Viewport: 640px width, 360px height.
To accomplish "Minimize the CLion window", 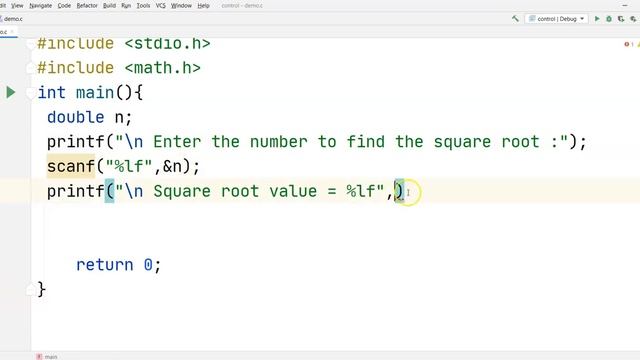I will click(625, 6).
